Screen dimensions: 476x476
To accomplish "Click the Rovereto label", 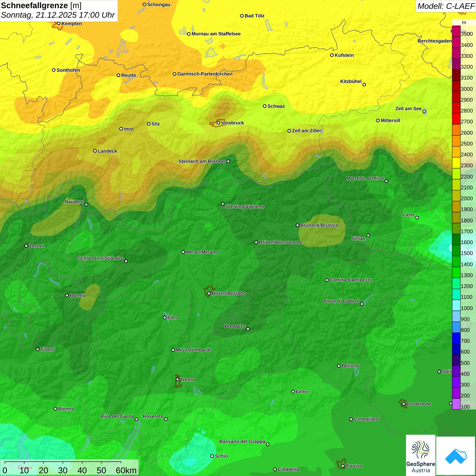I will point(153,416).
